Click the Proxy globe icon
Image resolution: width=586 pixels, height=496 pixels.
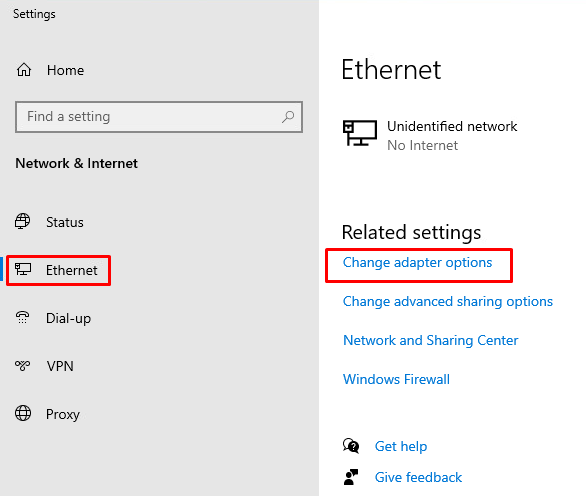23,413
